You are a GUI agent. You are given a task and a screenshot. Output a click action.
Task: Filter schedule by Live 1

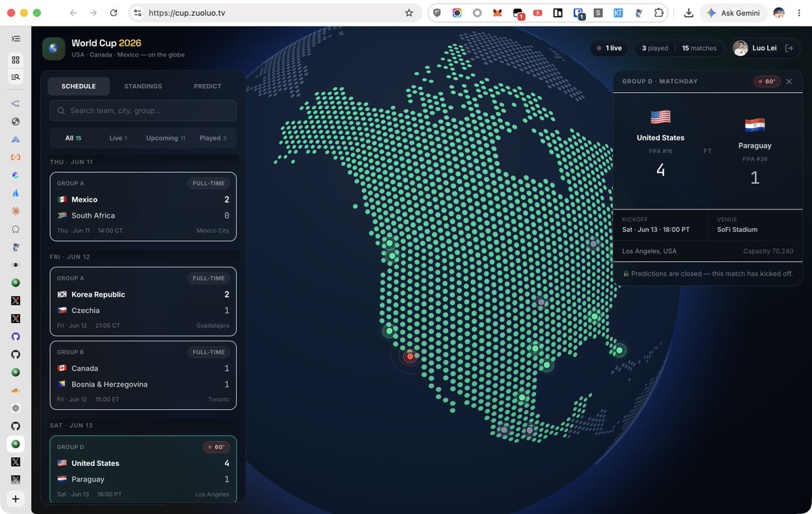click(x=118, y=138)
